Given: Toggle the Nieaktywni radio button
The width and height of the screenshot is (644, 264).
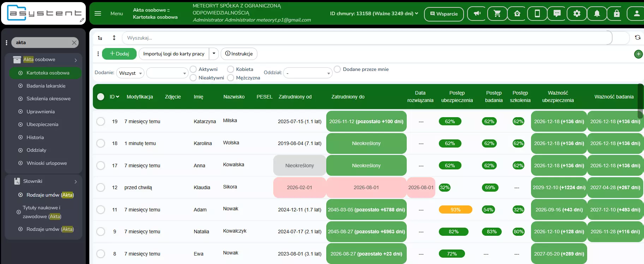Looking at the screenshot, I should 193,78.
